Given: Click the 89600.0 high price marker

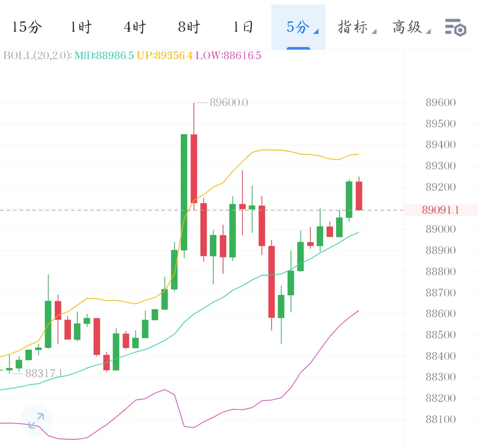Looking at the screenshot, I should pyautogui.click(x=229, y=102).
